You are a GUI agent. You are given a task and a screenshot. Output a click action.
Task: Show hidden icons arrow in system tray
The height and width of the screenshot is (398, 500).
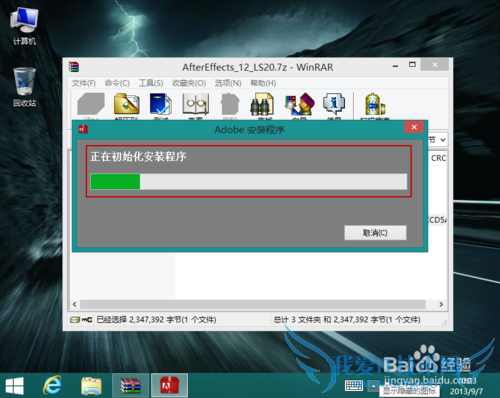click(x=373, y=387)
